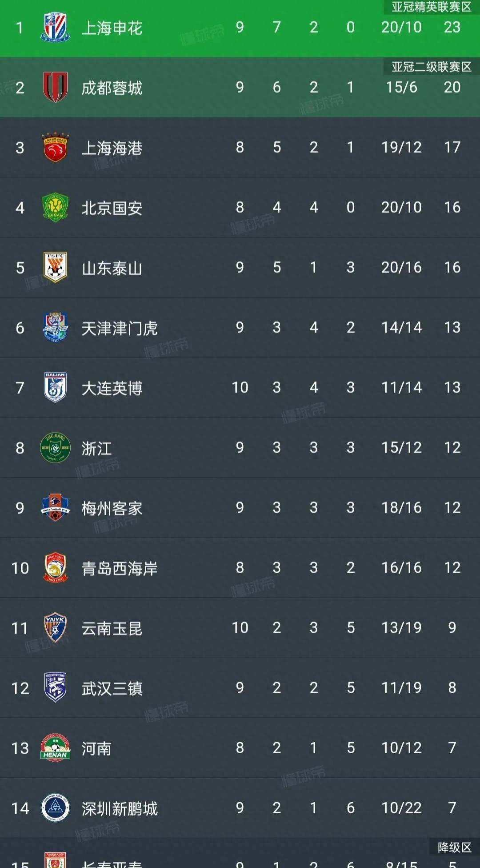
Task: Select the 武汉三镇 team name
Action: pos(112,688)
